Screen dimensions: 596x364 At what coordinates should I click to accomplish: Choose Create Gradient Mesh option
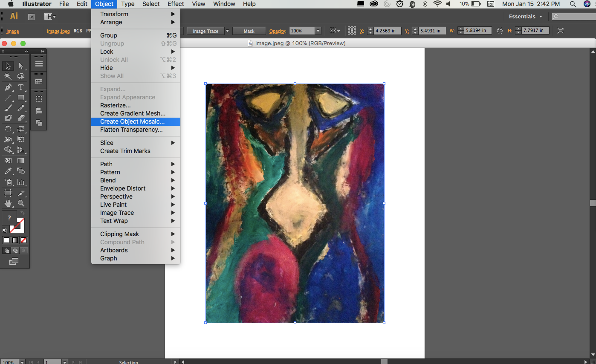coord(136,113)
